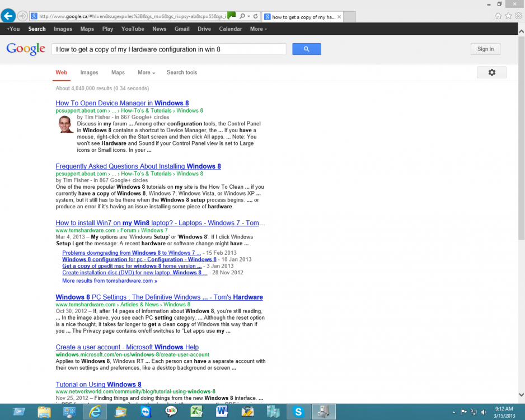Select Images in the black Google bar
The image size is (525, 420).
(63, 29)
